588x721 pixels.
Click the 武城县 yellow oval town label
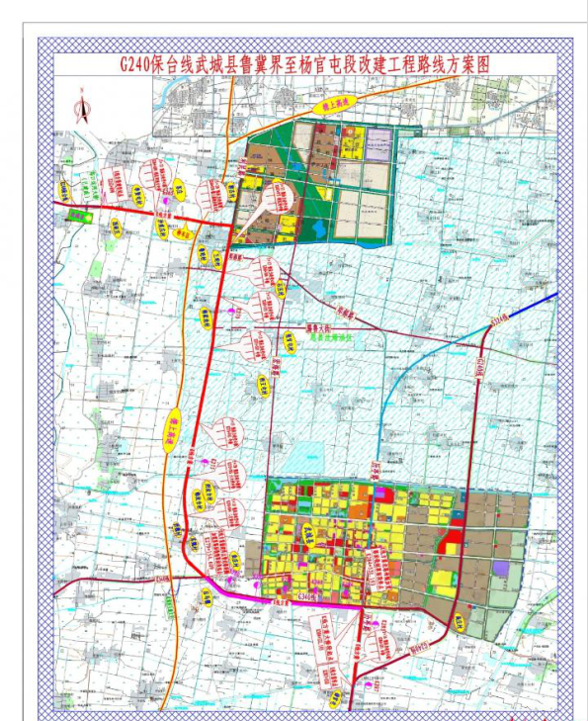pos(307,535)
